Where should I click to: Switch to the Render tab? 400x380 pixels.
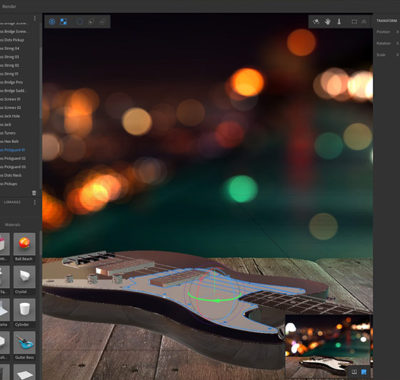click(9, 6)
